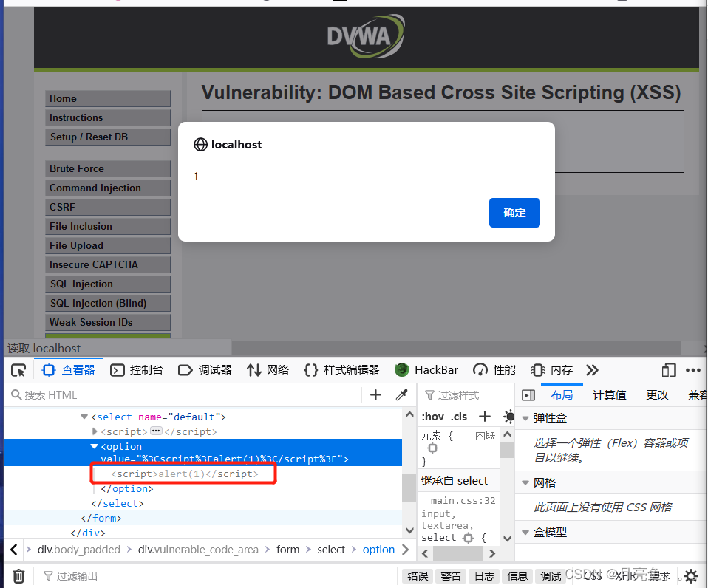Open the Memory (内存) tab
Viewport: 708px width, 588px height.
tap(551, 370)
